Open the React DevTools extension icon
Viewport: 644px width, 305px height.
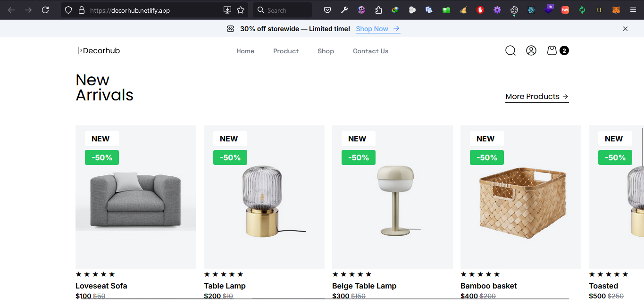(531, 10)
